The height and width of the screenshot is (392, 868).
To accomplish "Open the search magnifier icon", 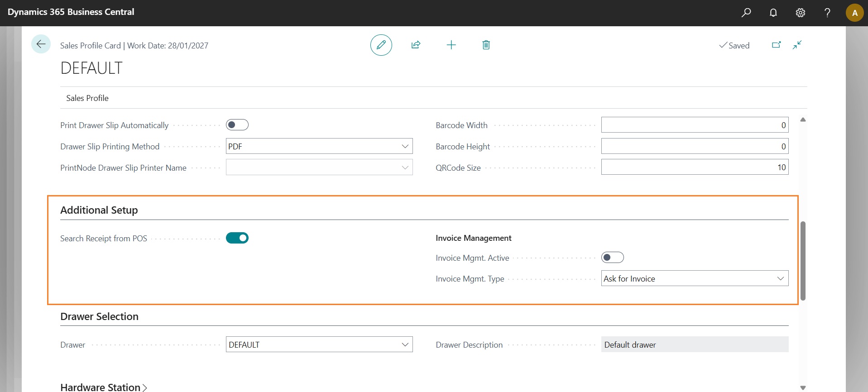I will [746, 13].
